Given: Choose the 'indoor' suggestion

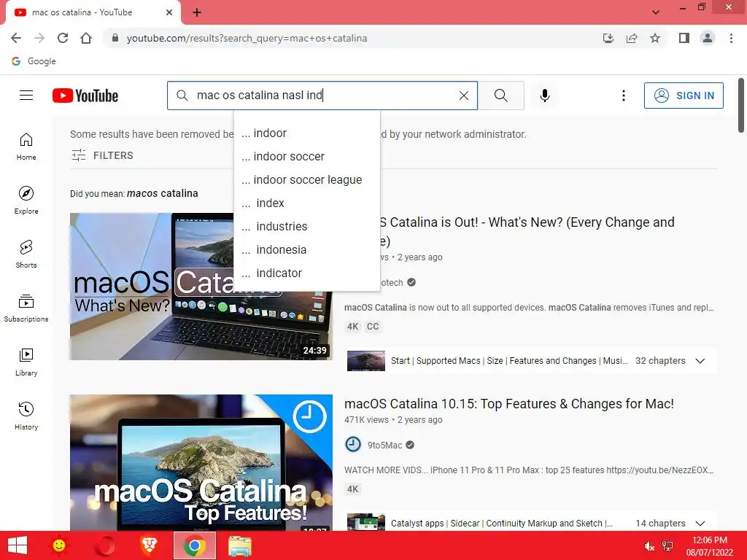Looking at the screenshot, I should (307, 133).
